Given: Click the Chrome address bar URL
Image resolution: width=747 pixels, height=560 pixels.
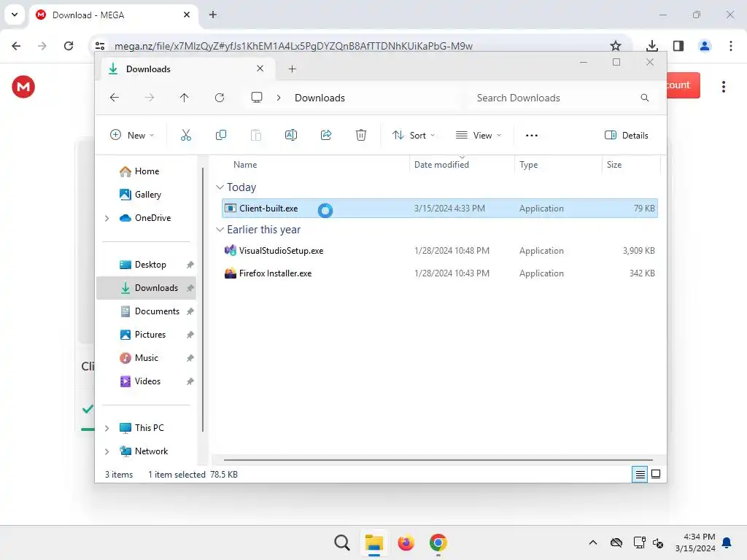Looking at the screenshot, I should (x=293, y=46).
